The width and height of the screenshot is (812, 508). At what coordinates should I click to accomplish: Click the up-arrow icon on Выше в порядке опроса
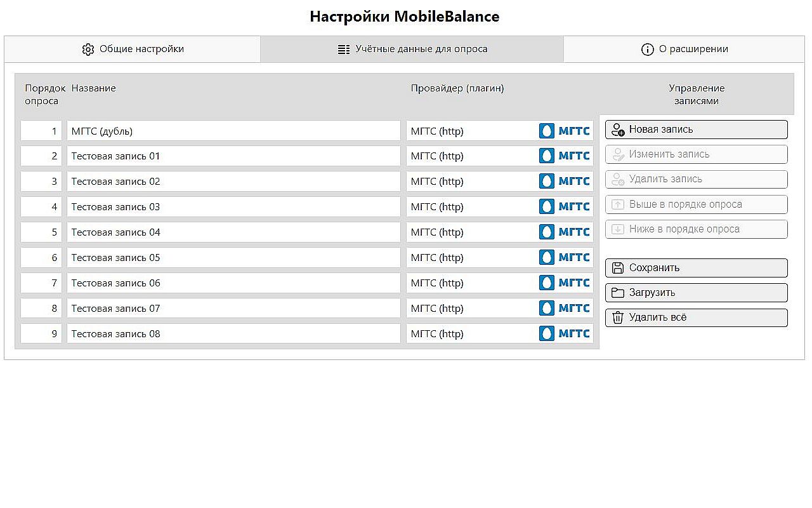click(x=618, y=204)
